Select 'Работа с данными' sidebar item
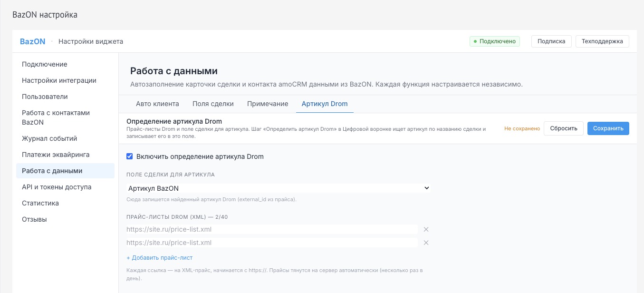The width and height of the screenshot is (644, 293). (66, 171)
